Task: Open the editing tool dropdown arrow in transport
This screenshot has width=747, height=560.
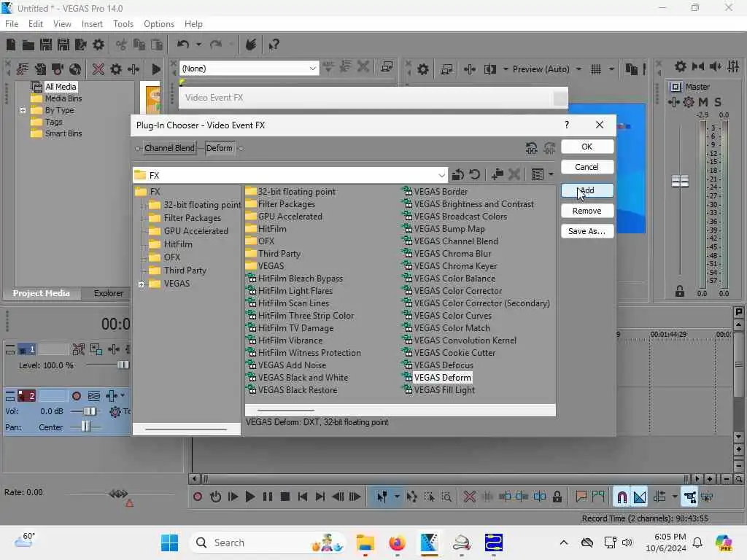Action: tap(396, 497)
